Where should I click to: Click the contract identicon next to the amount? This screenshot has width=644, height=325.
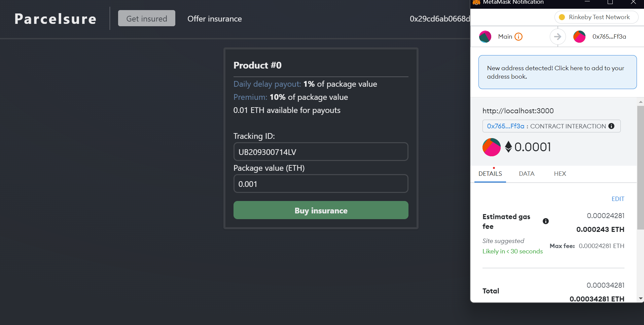click(492, 147)
